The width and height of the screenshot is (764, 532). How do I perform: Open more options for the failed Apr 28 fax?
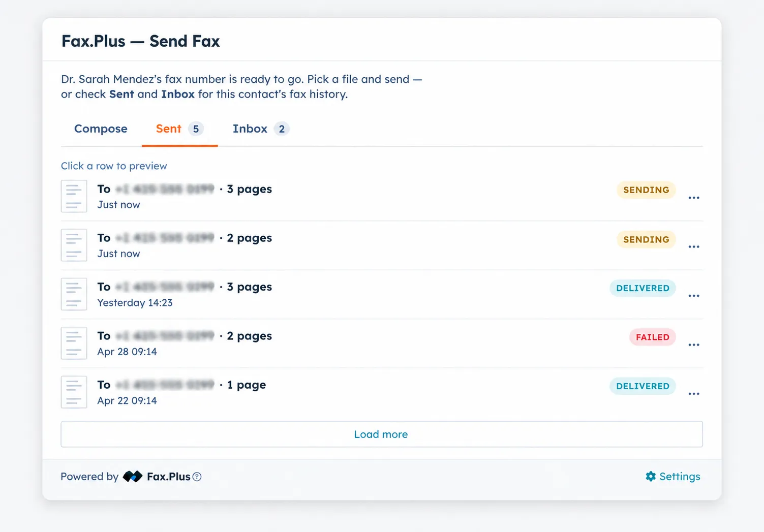click(694, 345)
